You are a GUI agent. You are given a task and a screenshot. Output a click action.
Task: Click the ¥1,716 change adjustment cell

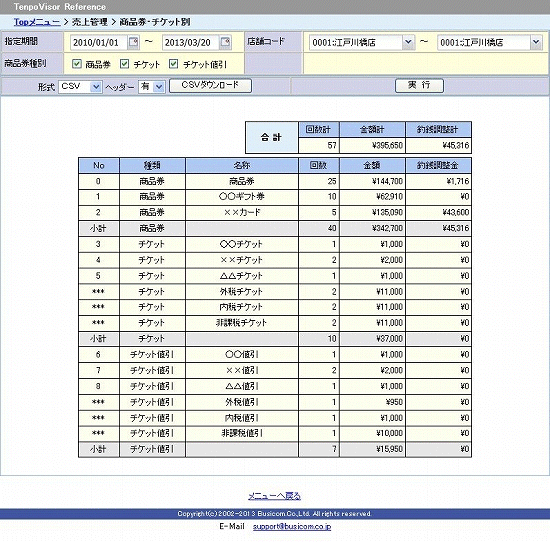[438, 181]
